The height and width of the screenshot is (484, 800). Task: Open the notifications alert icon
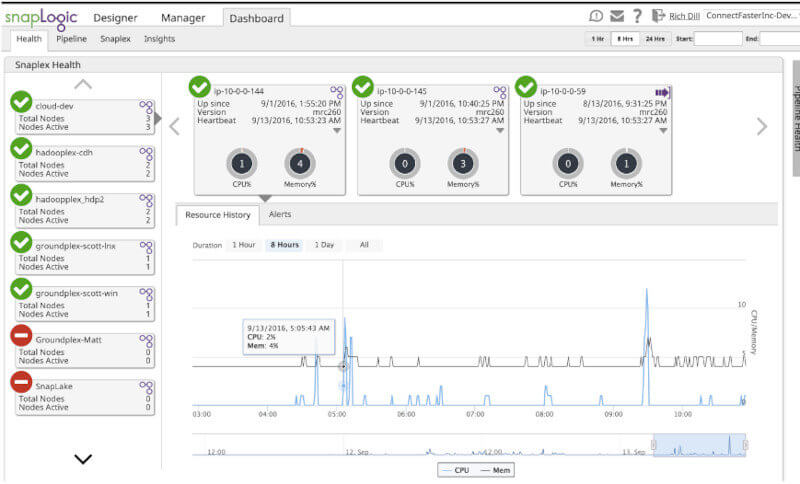[x=597, y=16]
